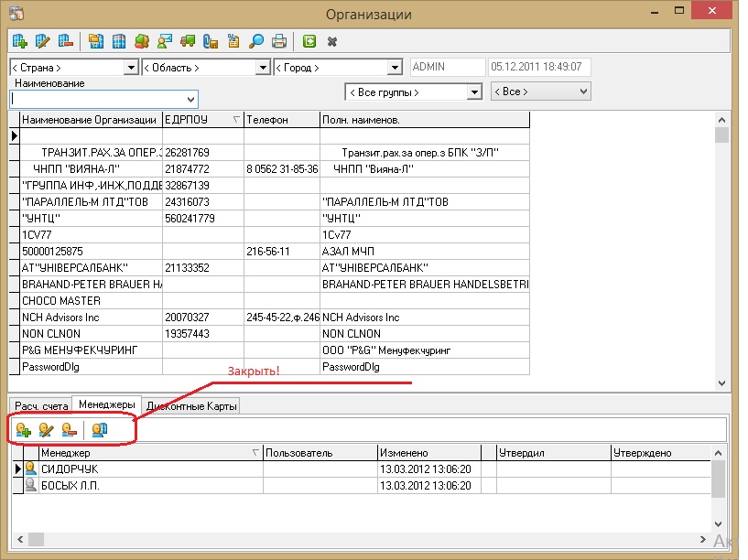Open the Город city dropdown
This screenshot has height=560, width=748.
[x=394, y=68]
